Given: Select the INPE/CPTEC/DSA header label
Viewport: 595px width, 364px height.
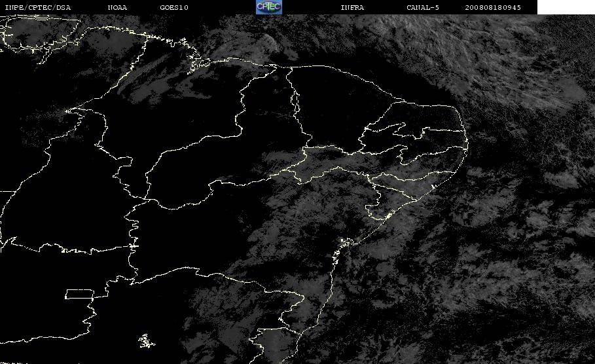Looking at the screenshot, I should point(37,8).
